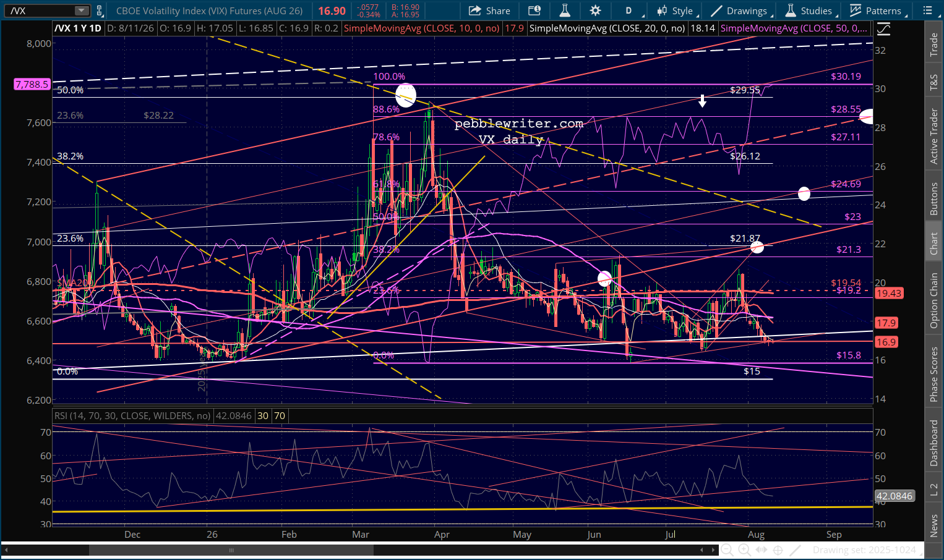The height and width of the screenshot is (560, 944).
Task: Click the RSI 70 level box
Action: (280, 416)
